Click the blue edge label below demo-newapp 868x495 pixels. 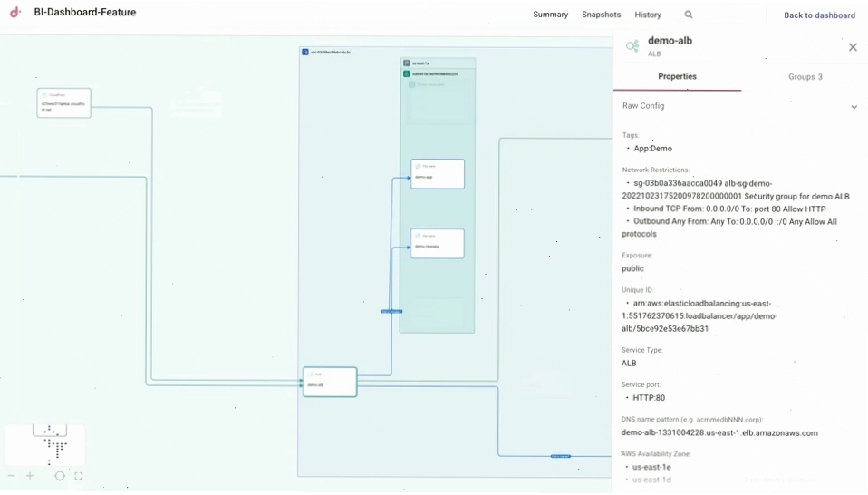tap(391, 311)
